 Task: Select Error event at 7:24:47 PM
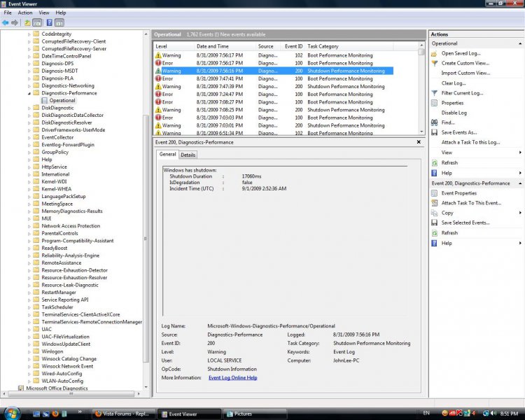273,94
